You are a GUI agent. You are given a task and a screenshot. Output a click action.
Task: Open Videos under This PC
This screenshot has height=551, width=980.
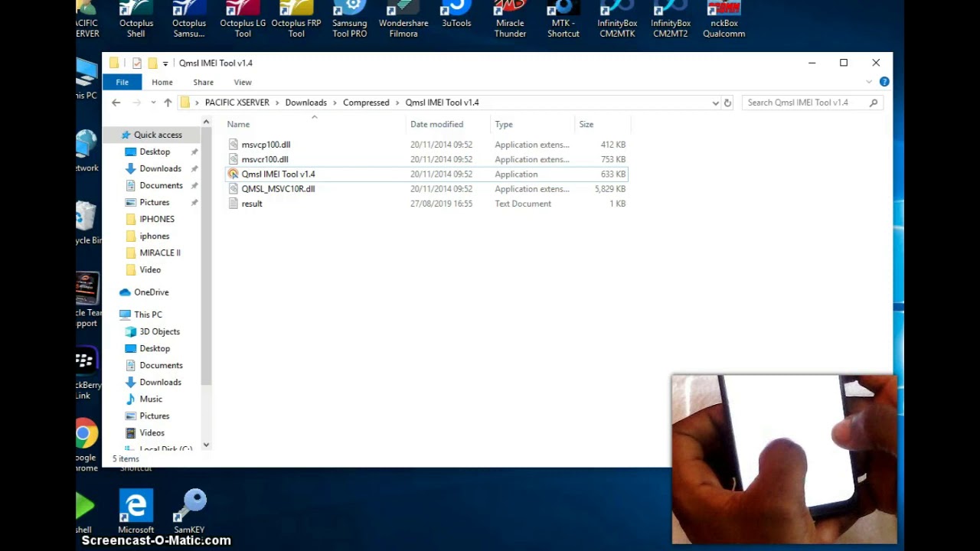pos(152,432)
